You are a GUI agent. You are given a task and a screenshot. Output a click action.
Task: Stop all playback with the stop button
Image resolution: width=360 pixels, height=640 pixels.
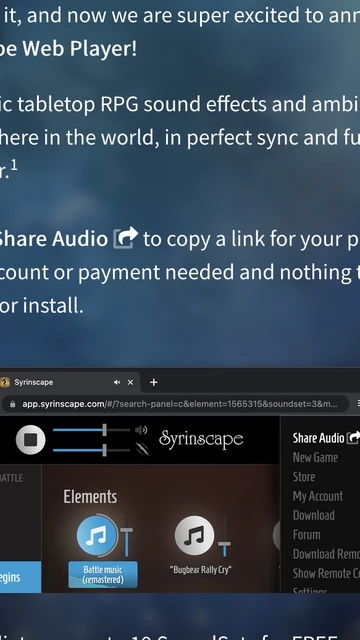[31, 440]
